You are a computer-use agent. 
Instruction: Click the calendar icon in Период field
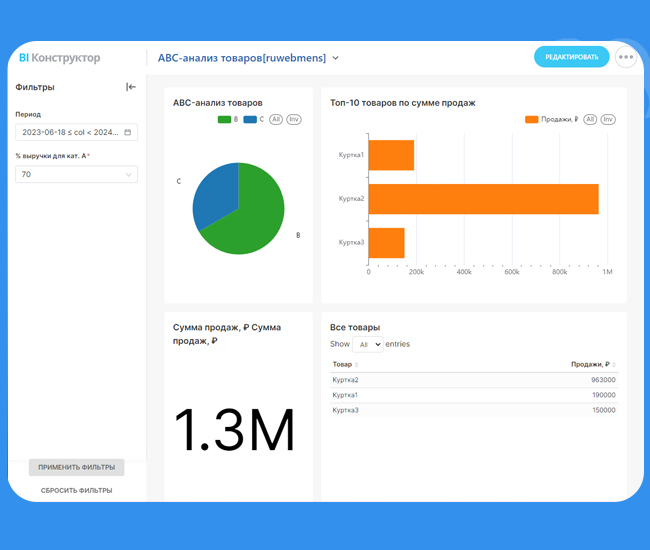pos(128,132)
